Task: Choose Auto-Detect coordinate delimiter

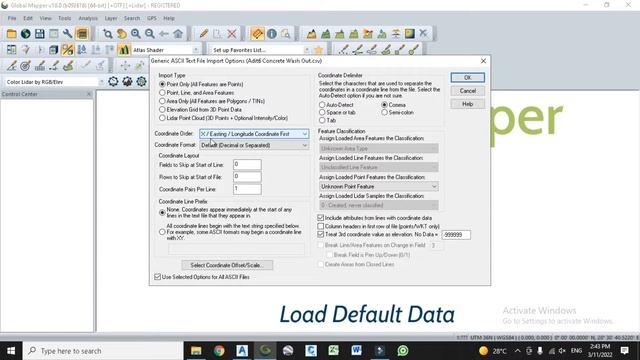Action: pyautogui.click(x=322, y=105)
